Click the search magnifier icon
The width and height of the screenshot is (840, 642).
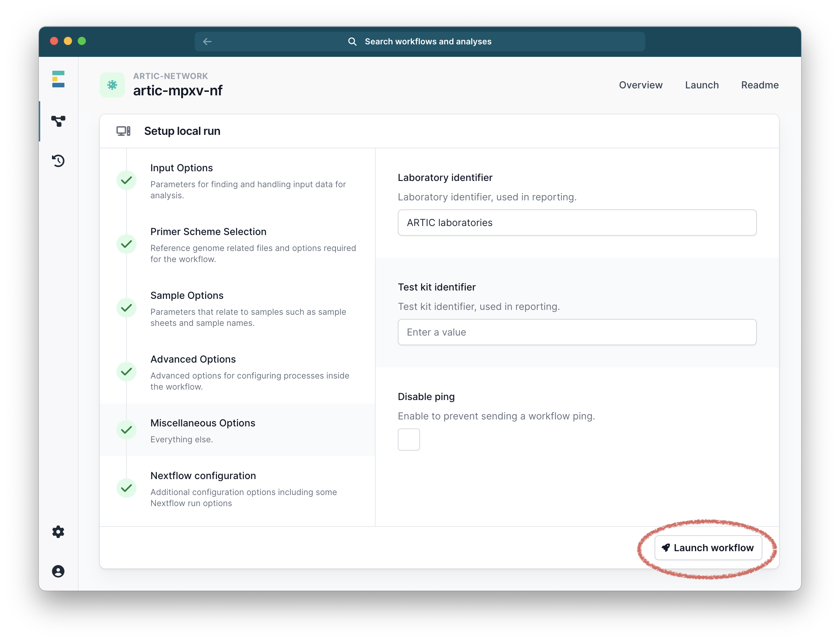click(x=352, y=42)
